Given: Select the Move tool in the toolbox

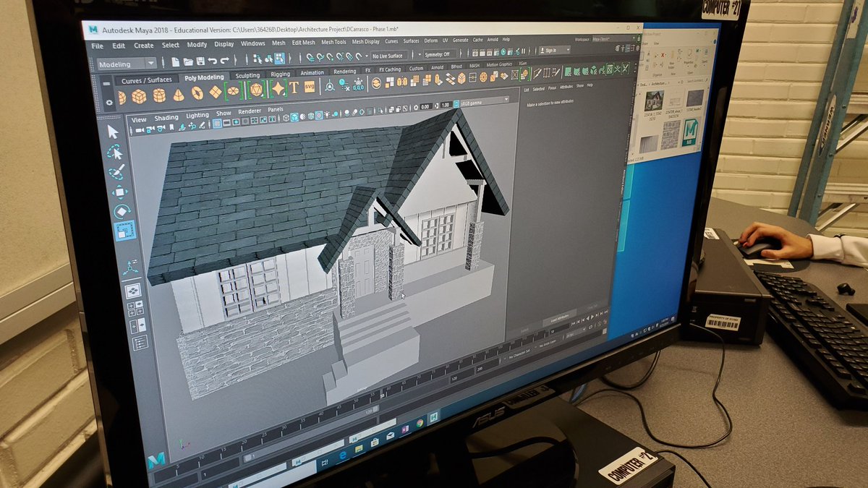Looking at the screenshot, I should 118,191.
